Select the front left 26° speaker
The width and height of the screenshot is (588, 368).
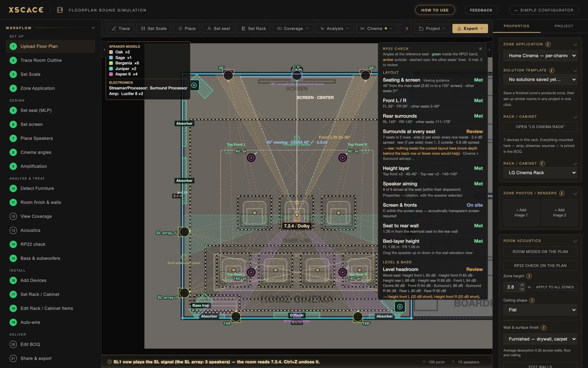[x=228, y=75]
